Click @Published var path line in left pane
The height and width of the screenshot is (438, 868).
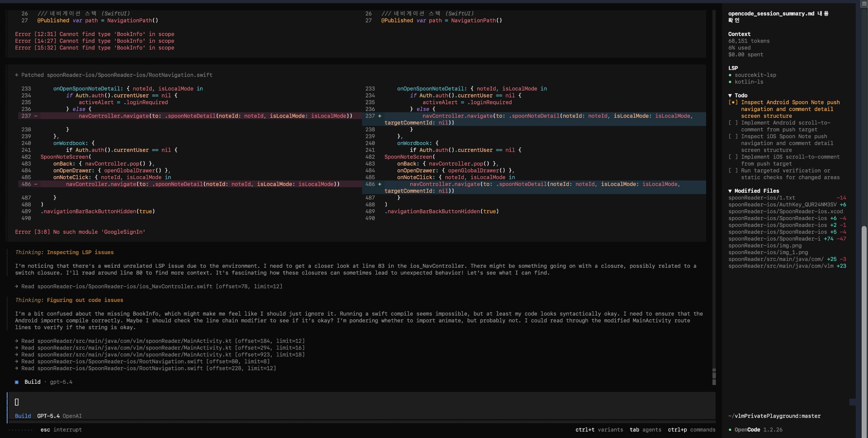click(x=97, y=20)
